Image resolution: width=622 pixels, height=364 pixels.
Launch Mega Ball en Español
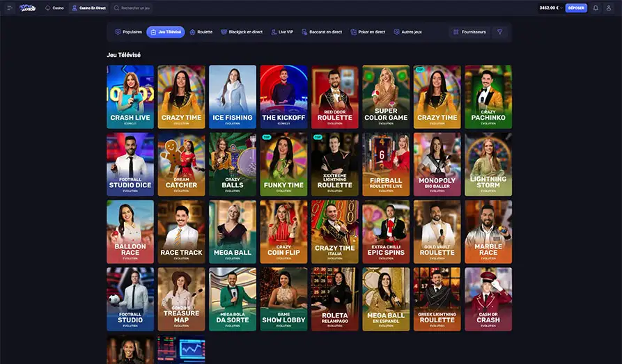[386, 299]
